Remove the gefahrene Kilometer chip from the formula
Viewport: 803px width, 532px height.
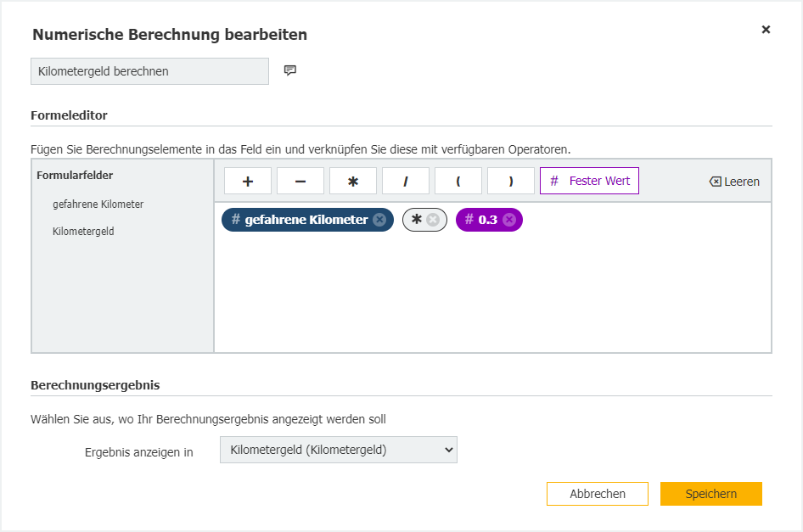[x=379, y=219]
